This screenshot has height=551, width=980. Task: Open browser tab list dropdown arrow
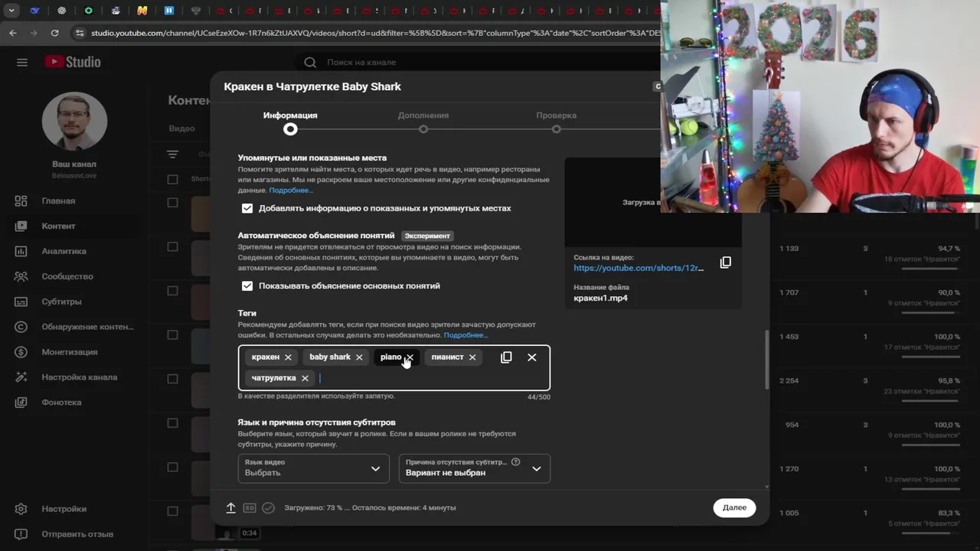[11, 11]
